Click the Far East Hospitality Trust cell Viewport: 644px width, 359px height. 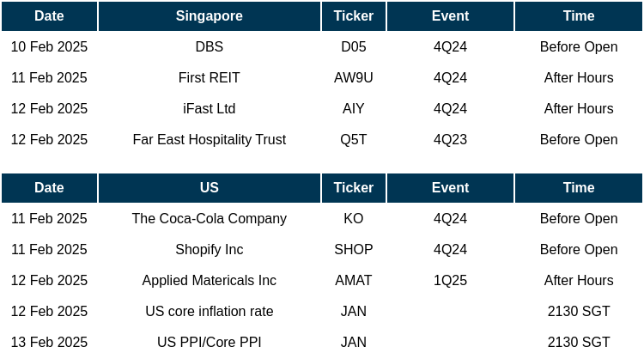[x=209, y=140]
